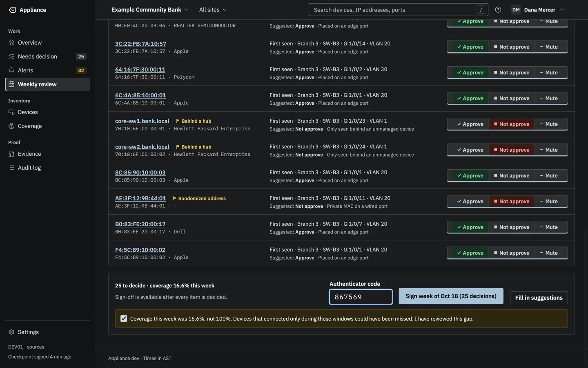Click the DM user avatar
Screen dimensions: 588x368
pyautogui.click(x=516, y=10)
